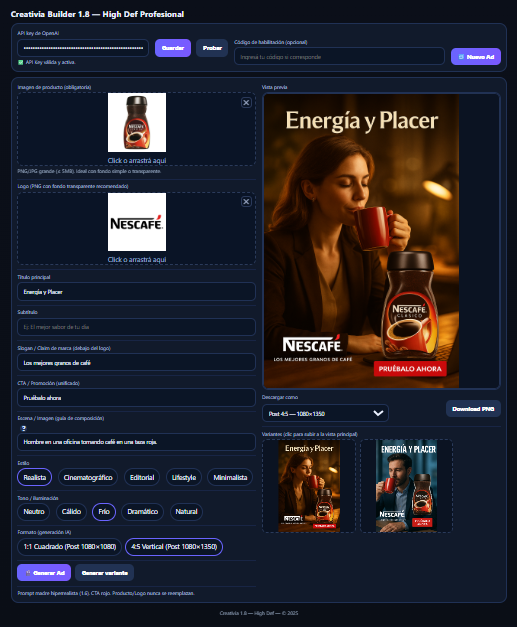The height and width of the screenshot is (627, 517).
Task: Edit the Slogan / Claim field
Action: pyautogui.click(x=136, y=362)
